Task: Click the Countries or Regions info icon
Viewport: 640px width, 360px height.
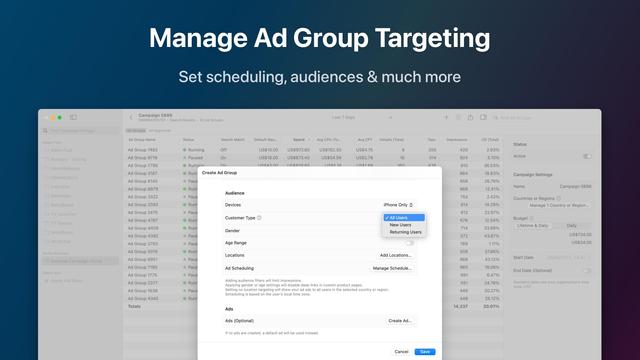Action: (x=558, y=198)
